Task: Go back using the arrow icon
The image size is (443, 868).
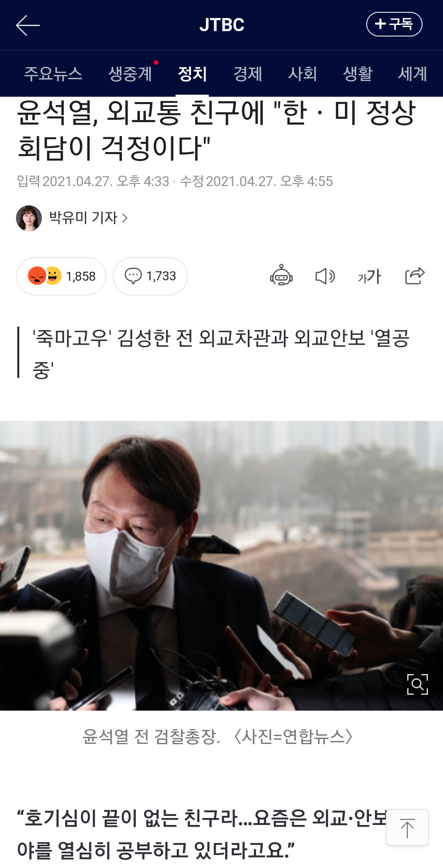Action: click(x=27, y=25)
